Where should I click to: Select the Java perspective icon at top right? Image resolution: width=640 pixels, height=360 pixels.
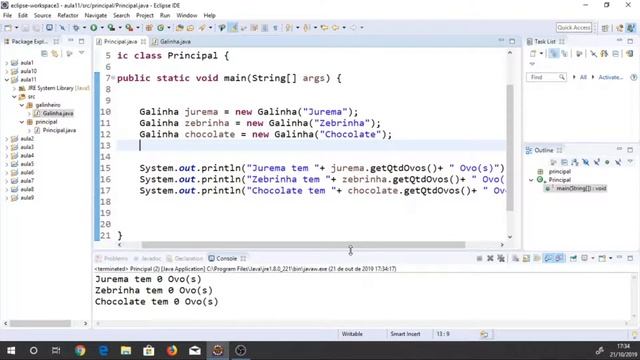click(631, 28)
